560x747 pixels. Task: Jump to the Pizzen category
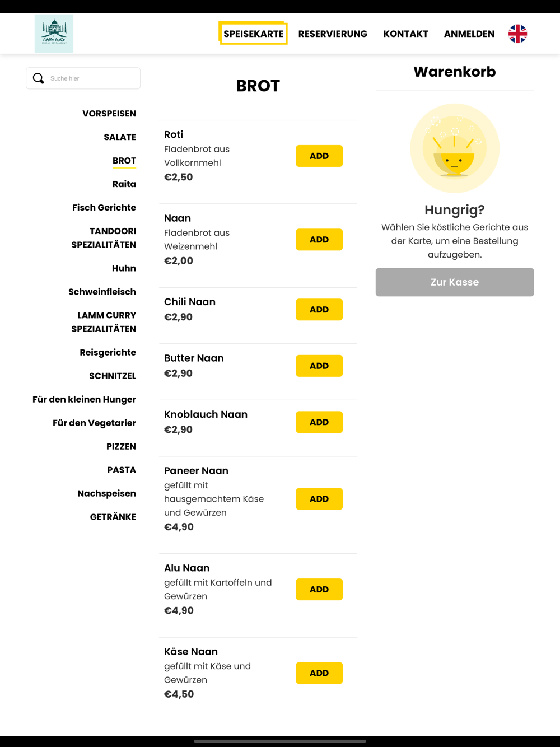click(121, 446)
